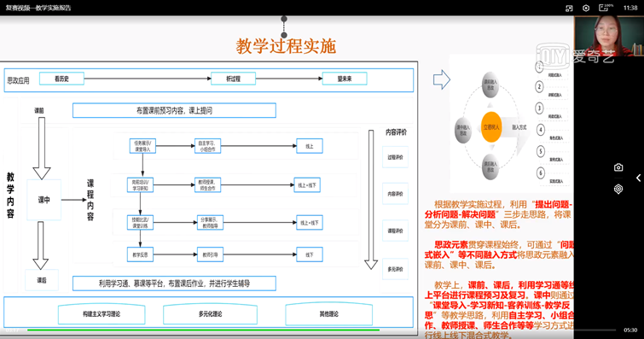Click the 看历史 box in the flowchart
Image resolution: width=644 pixels, height=339 pixels.
pos(61,79)
